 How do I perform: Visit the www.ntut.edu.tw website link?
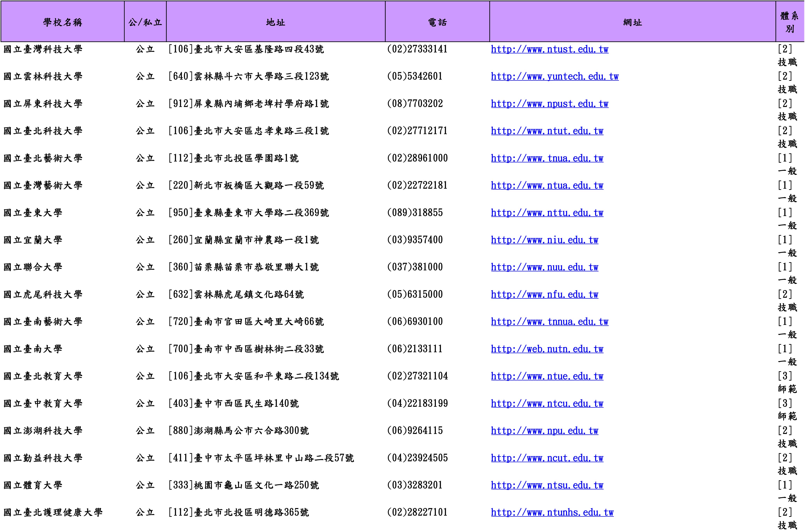click(x=547, y=131)
